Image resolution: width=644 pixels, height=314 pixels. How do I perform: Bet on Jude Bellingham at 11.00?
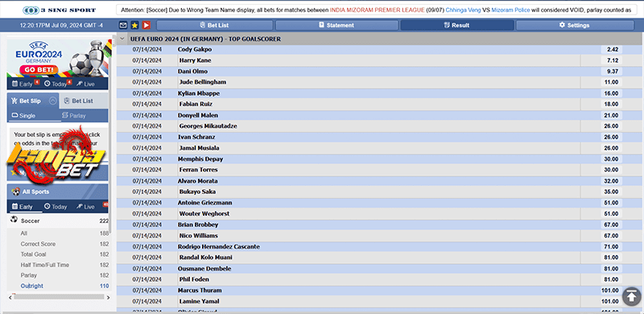click(613, 82)
